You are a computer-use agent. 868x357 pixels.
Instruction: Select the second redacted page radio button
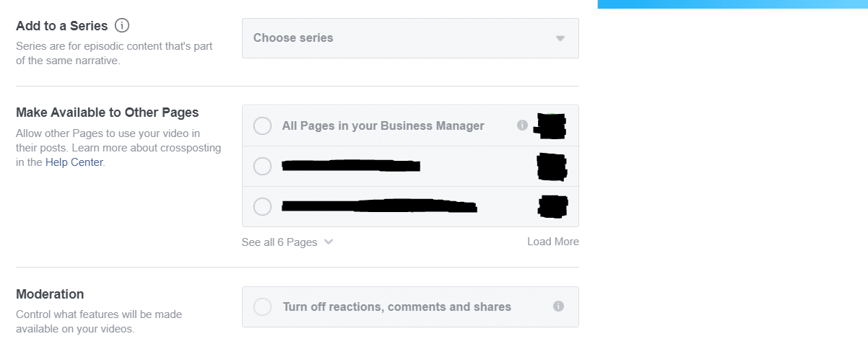[262, 207]
